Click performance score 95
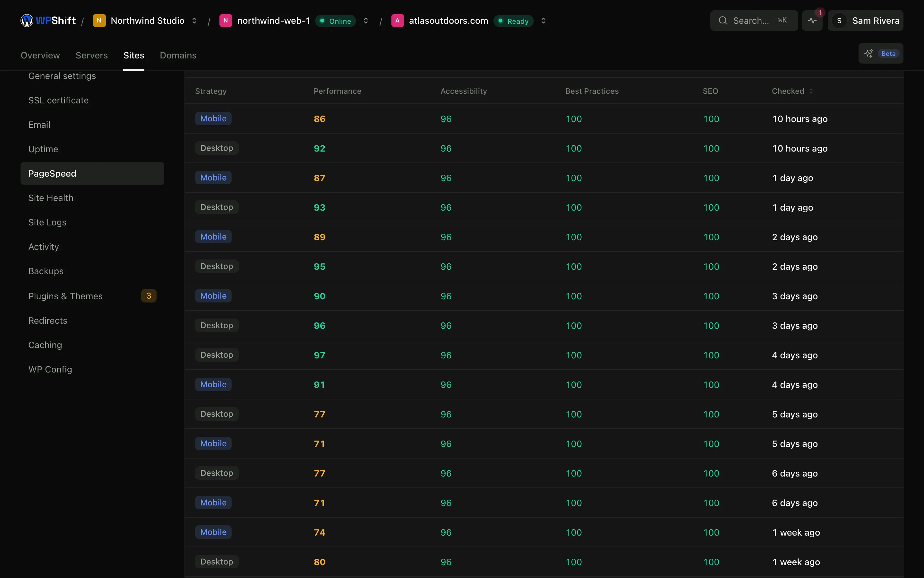Screen dimensions: 924x578 (x=320, y=267)
